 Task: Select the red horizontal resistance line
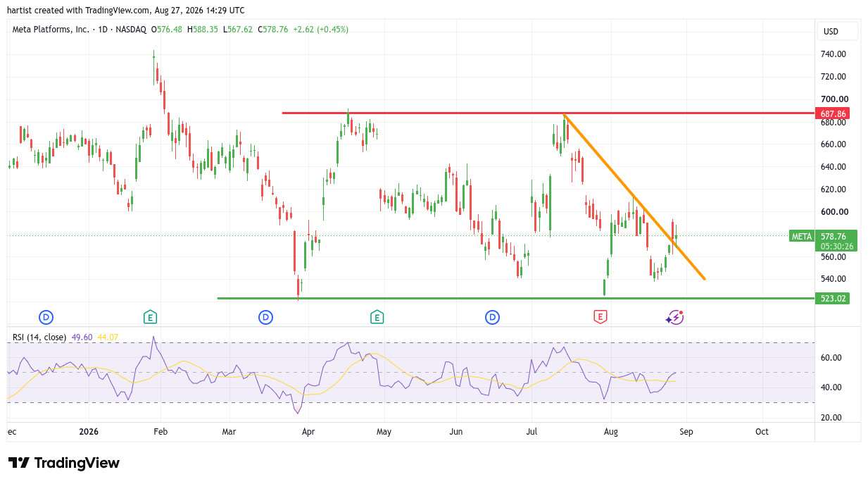548,113
